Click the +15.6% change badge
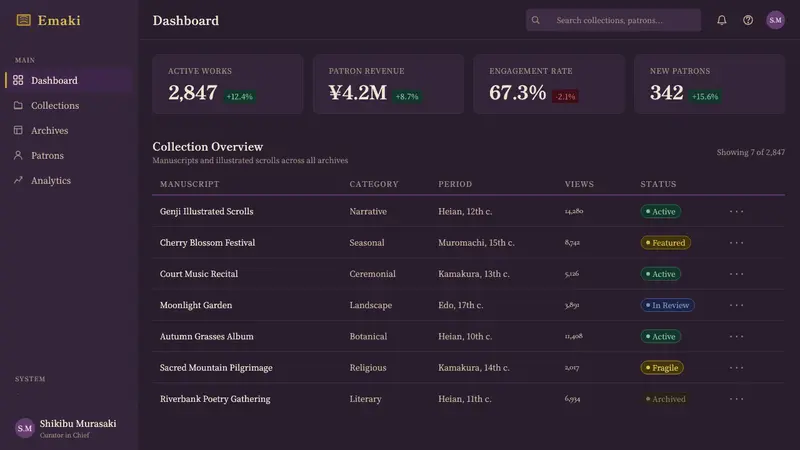800x450 pixels. 705,96
